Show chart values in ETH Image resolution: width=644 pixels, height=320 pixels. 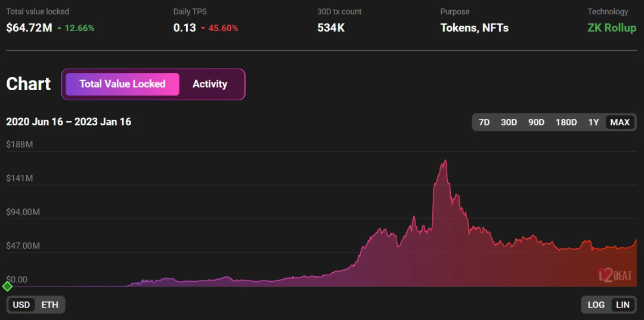(49, 305)
